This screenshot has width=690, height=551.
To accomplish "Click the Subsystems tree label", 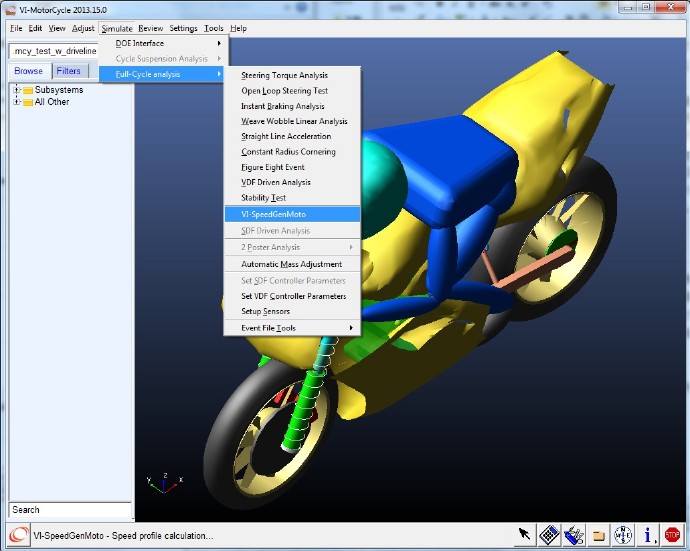I will coord(59,90).
